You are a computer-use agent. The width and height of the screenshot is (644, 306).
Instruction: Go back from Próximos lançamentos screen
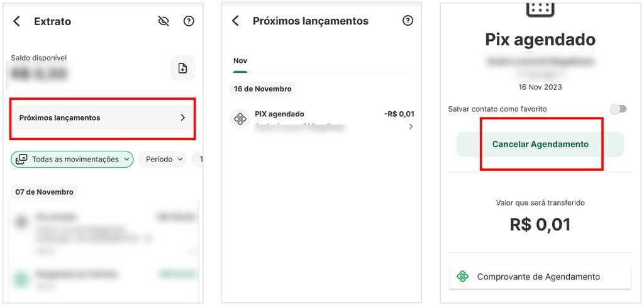[235, 21]
